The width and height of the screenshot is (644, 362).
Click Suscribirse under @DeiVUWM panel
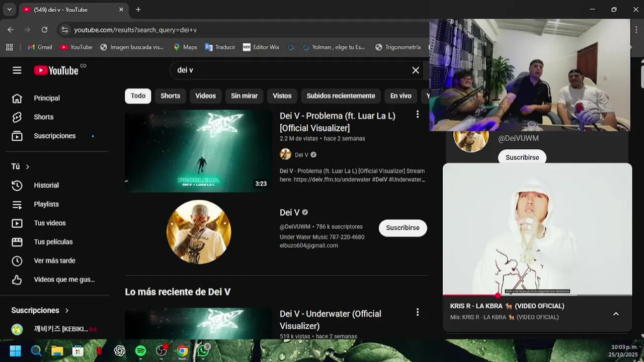pyautogui.click(x=522, y=157)
